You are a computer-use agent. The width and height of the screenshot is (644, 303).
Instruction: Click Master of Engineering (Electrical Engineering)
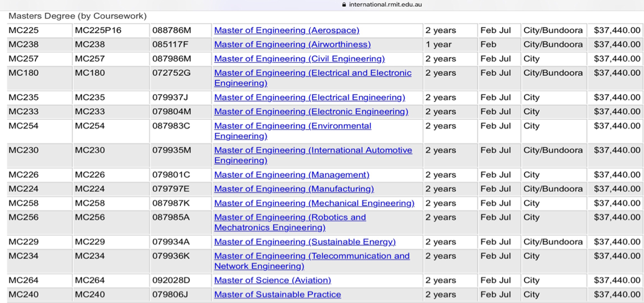tap(310, 97)
